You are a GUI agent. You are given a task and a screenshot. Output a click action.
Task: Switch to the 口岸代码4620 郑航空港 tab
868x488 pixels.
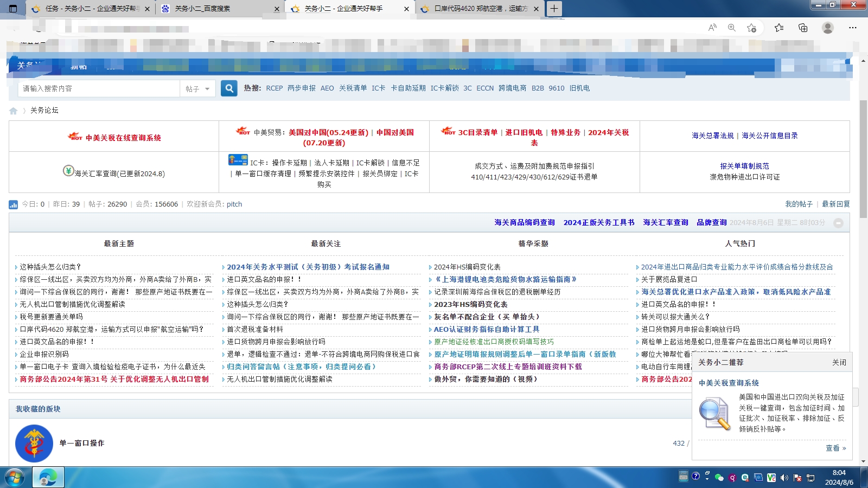point(480,9)
